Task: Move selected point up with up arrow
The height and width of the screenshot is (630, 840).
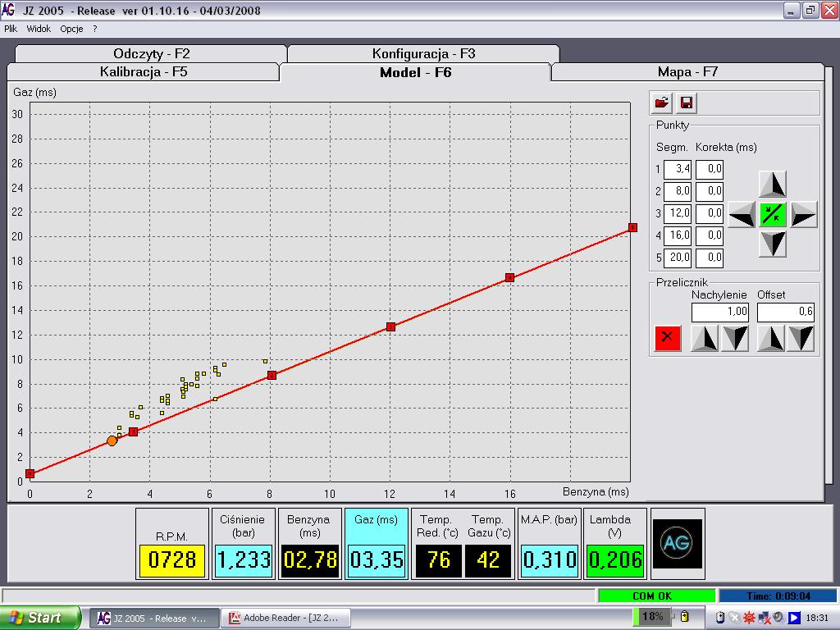Action: [x=773, y=185]
